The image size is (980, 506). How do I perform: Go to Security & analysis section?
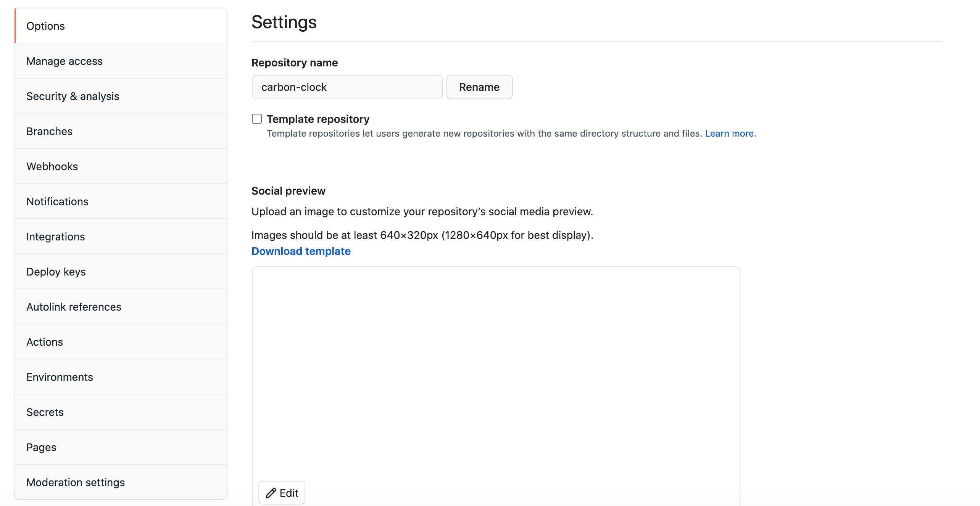[73, 96]
